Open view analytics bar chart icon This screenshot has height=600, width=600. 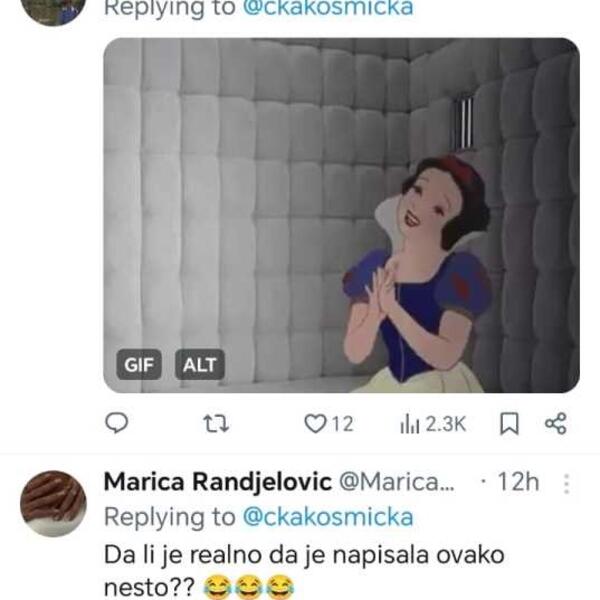[409, 424]
